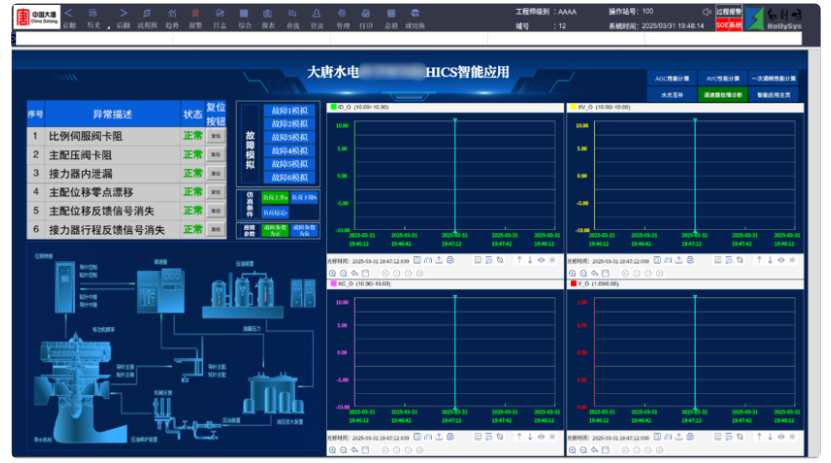This screenshot has height=463, width=831.
Task: Click down arrow in Y_O chart toolbar
Action: 770,437
